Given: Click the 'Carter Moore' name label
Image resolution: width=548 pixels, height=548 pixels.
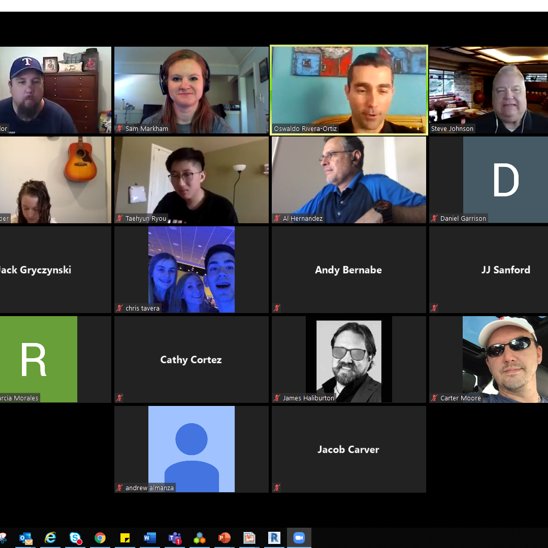Looking at the screenshot, I should 461,398.
